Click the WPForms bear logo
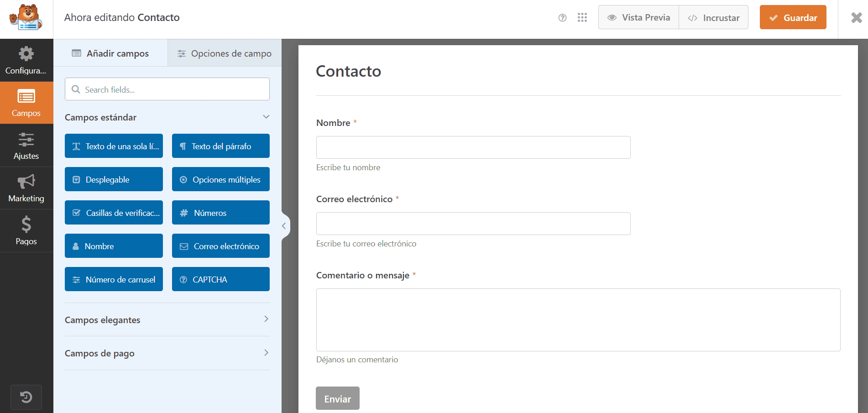 (x=26, y=18)
